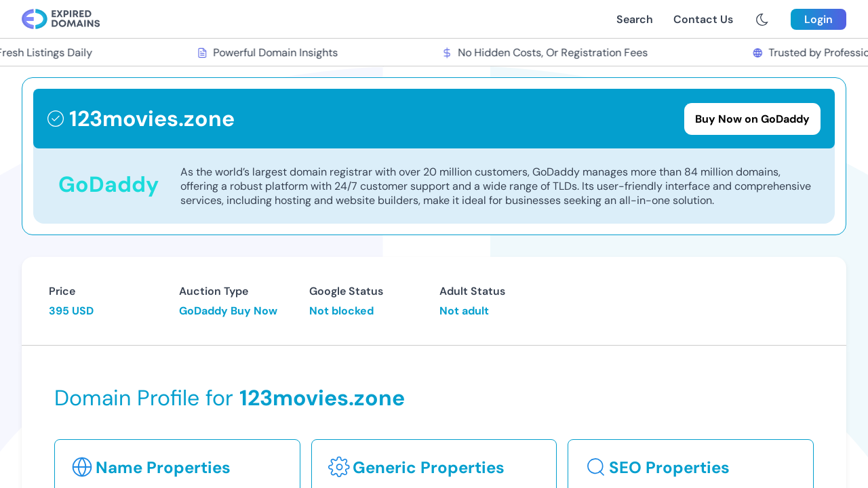Click No Hidden Costs, Or Registration Fees text
This screenshot has width=868, height=488.
(x=553, y=53)
